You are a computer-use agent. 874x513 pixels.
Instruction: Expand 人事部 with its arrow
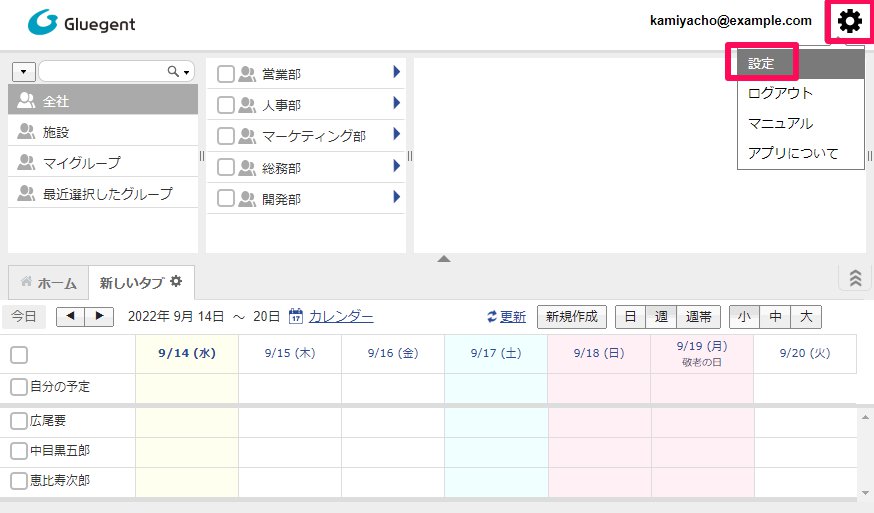[396, 103]
